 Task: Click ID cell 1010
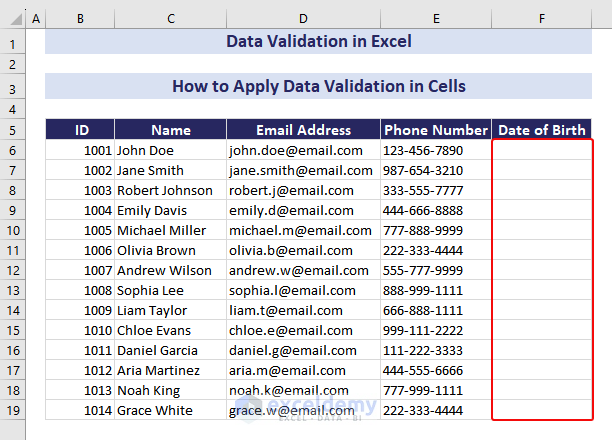pyautogui.click(x=80, y=330)
